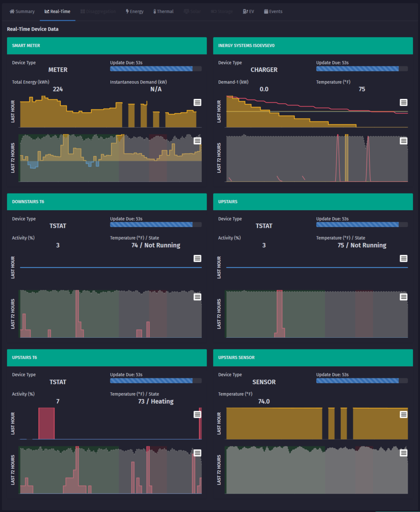
Task: Click the 'Real-Time Device Data' heading
Action: tap(33, 29)
